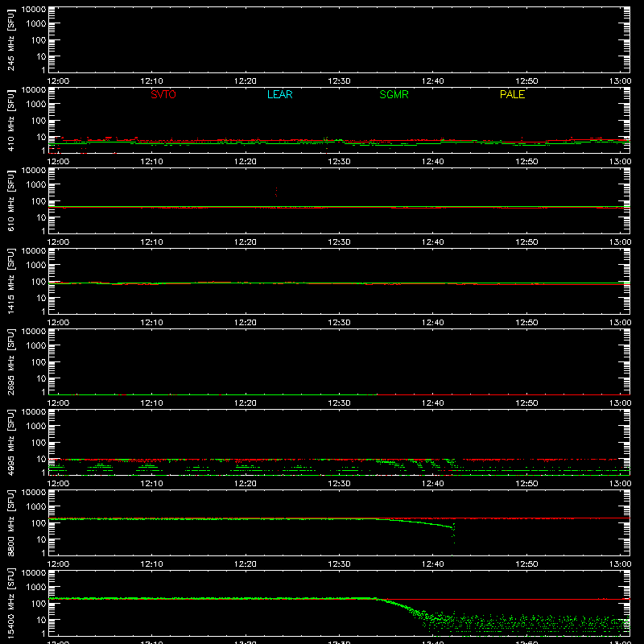Click the red SVTO legend label
This screenshot has width=644, height=644.
163,94
